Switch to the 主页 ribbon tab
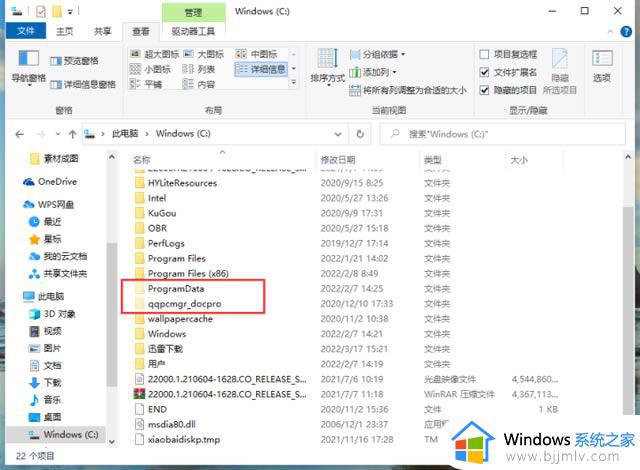The image size is (640, 470). (64, 31)
